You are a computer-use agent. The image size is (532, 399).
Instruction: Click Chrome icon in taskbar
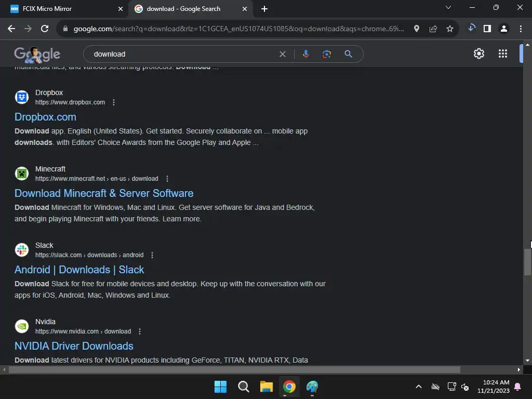(x=289, y=387)
